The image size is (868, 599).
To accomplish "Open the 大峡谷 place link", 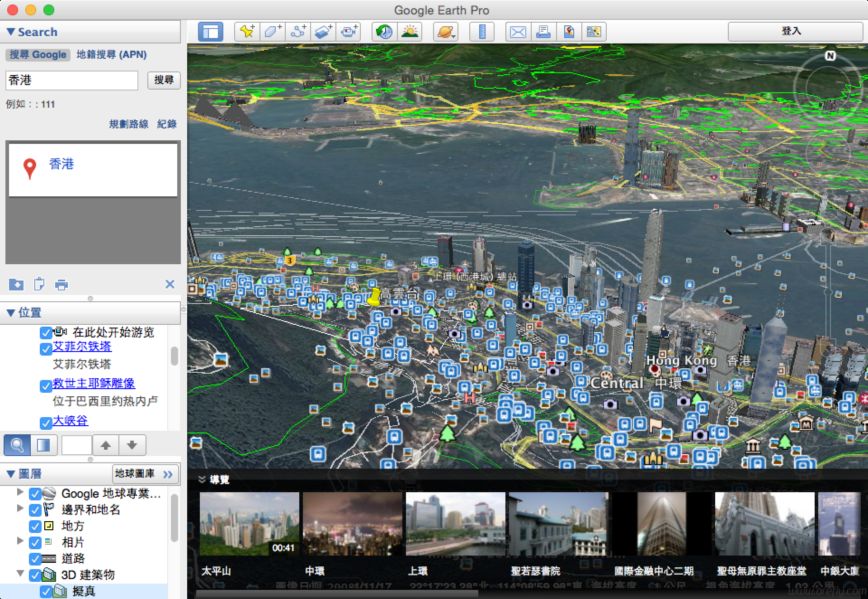I will pyautogui.click(x=71, y=420).
